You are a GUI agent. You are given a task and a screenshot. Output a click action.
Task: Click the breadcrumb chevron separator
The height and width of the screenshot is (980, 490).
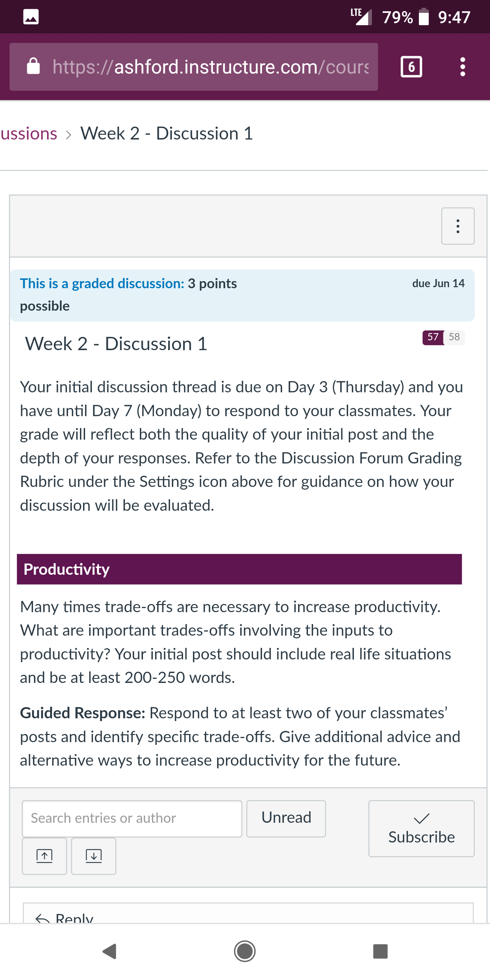[x=68, y=135]
